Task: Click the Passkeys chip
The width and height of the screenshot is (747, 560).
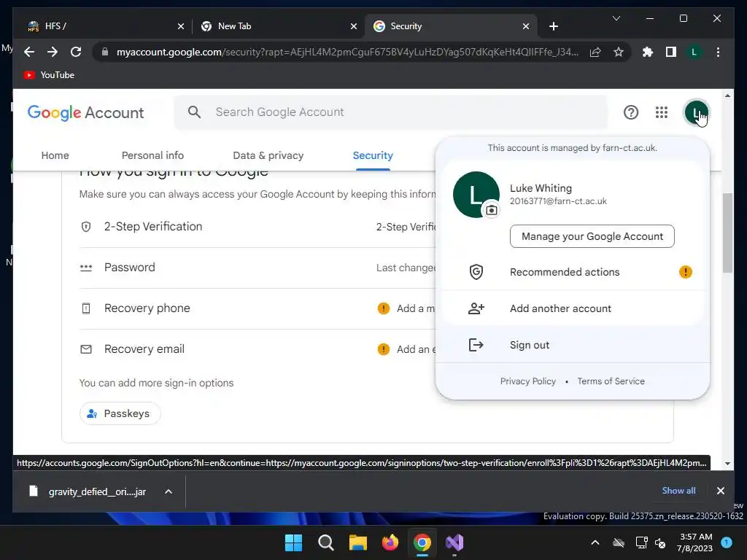Action: [x=120, y=413]
